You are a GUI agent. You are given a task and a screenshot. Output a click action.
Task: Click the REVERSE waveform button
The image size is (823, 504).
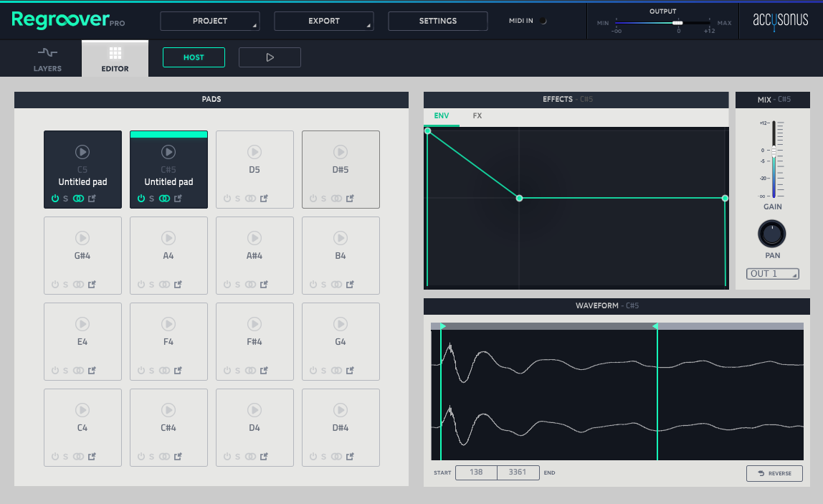coord(775,473)
